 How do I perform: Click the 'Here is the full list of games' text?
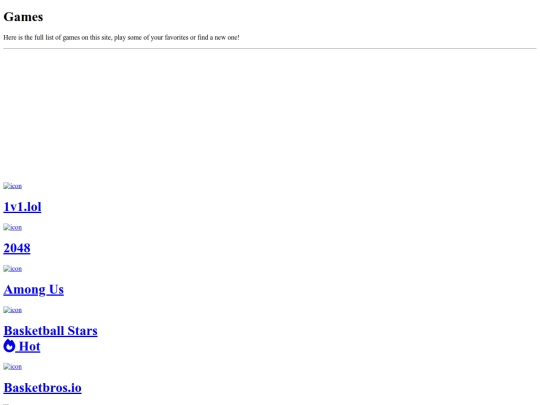[121, 37]
